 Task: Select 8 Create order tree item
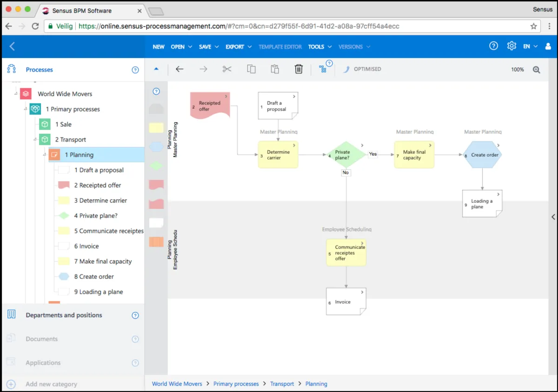[94, 276]
